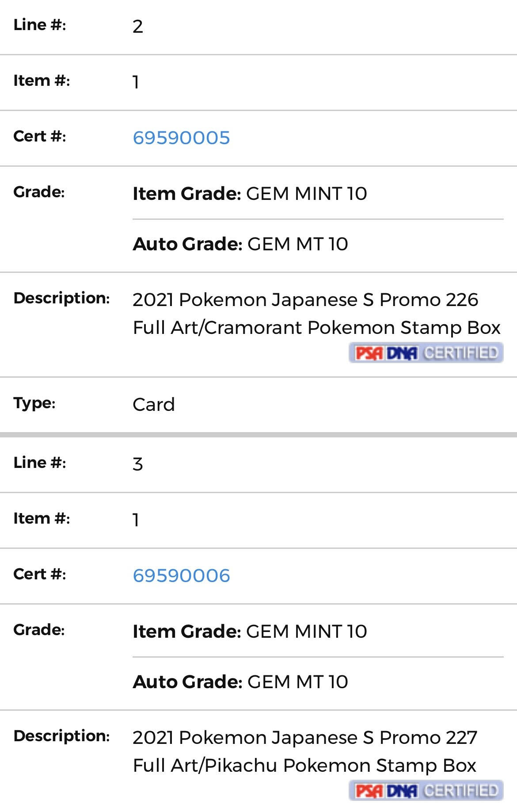This screenshot has width=517, height=812.
Task: Click the first Description label
Action: (61, 298)
